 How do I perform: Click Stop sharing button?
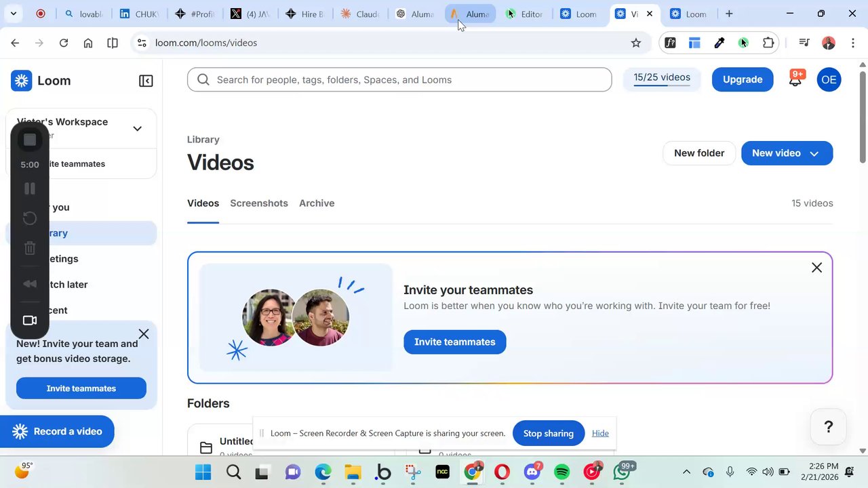549,433
